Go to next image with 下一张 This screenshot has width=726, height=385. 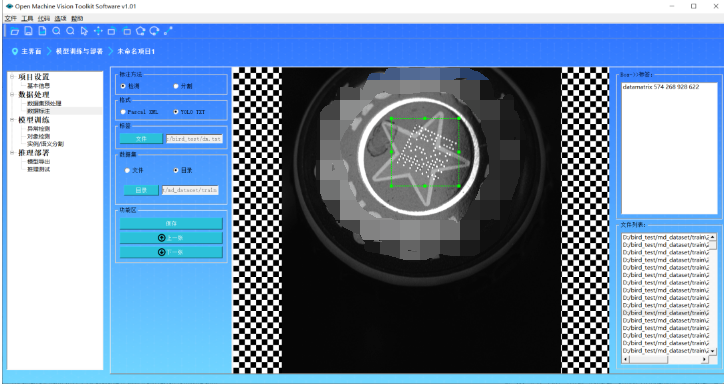tap(171, 252)
